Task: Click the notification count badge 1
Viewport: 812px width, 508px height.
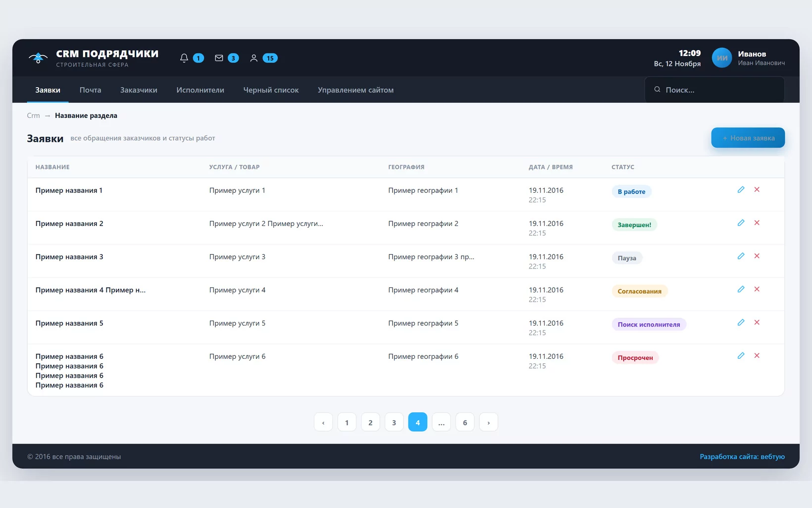Action: [x=198, y=58]
